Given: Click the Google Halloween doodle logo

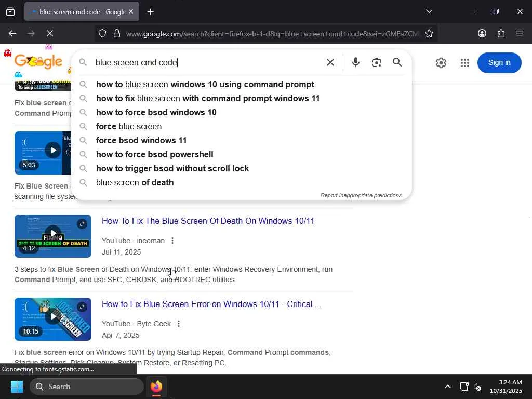Looking at the screenshot, I should (x=38, y=61).
